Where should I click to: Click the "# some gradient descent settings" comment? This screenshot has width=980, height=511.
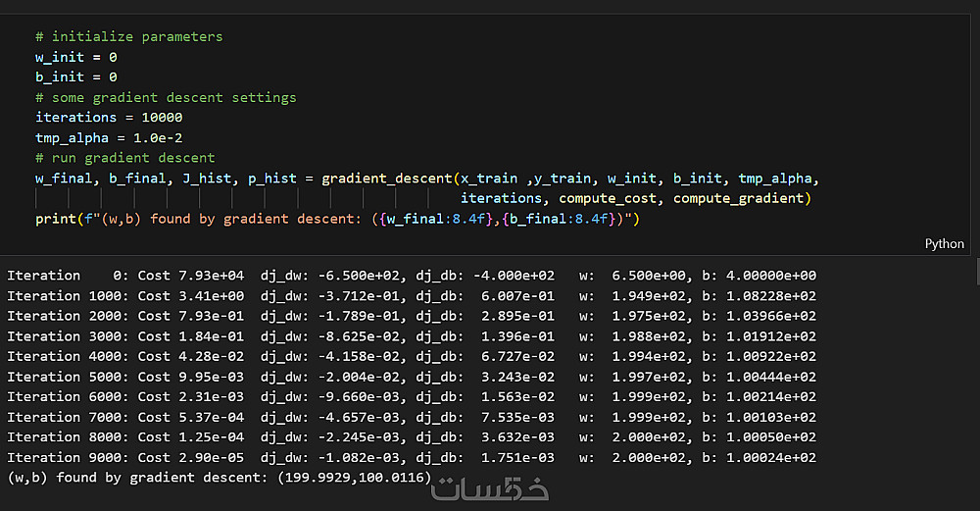[x=165, y=97]
